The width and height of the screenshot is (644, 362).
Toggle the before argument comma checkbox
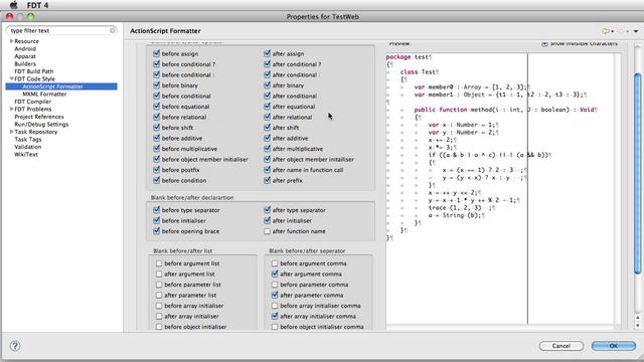coord(275,264)
